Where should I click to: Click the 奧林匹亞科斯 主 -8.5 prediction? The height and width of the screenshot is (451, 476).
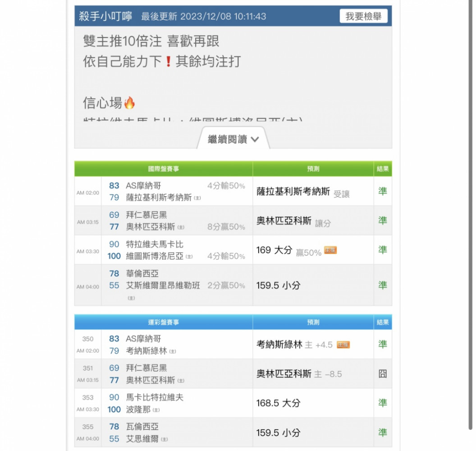[299, 374]
